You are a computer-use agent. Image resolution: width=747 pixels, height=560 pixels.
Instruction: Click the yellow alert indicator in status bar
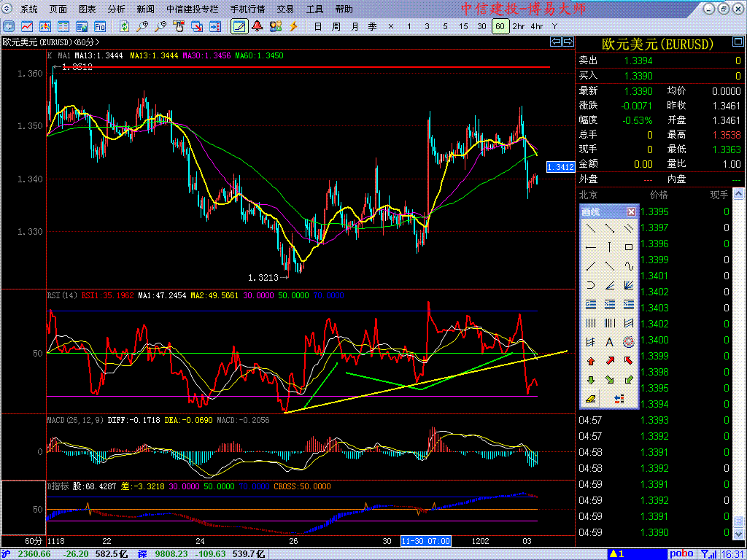click(616, 554)
